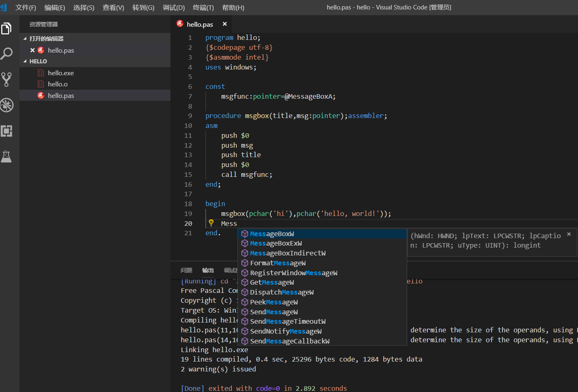Choose MessageBoxExW from the suggestion list
Image resolution: width=578 pixels, height=392 pixels.
276,244
